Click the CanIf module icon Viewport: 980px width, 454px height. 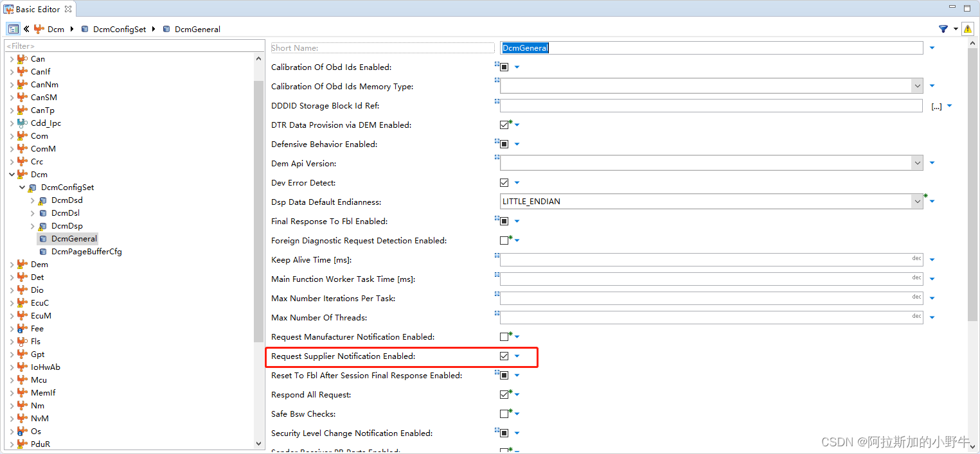[22, 71]
